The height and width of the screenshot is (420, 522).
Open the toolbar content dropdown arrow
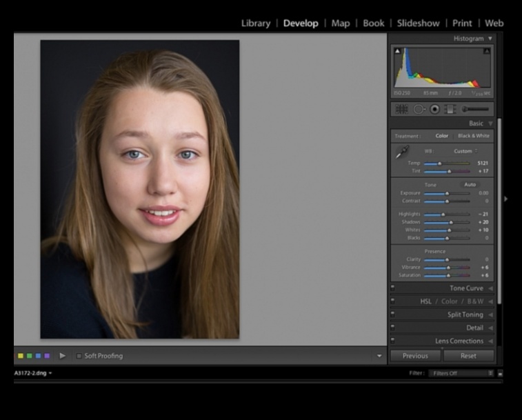(x=379, y=356)
